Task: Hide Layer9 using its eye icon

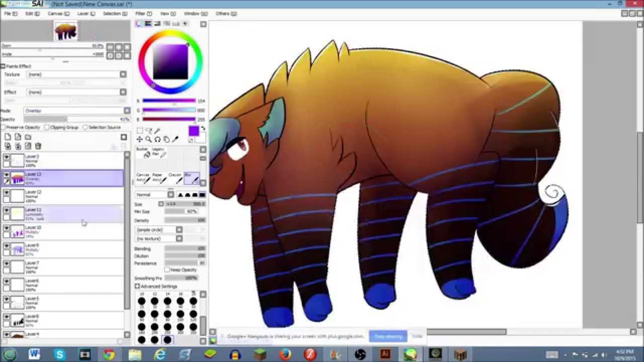Action: coord(7,246)
